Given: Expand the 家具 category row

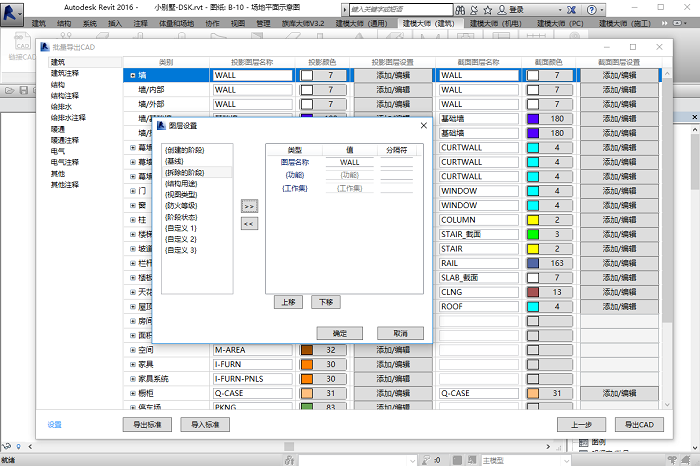Looking at the screenshot, I should click(133, 365).
